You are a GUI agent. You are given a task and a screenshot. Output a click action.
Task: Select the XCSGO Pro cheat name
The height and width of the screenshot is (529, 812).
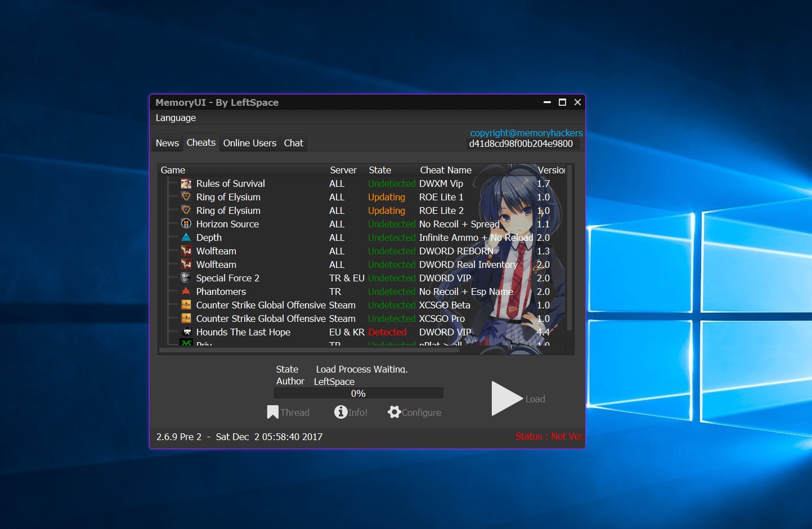pyautogui.click(x=442, y=319)
